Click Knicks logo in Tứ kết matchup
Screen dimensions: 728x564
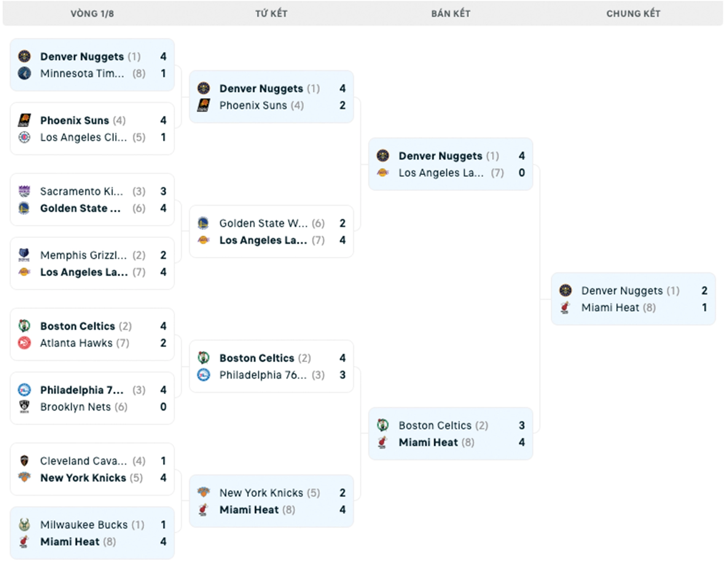tap(204, 493)
